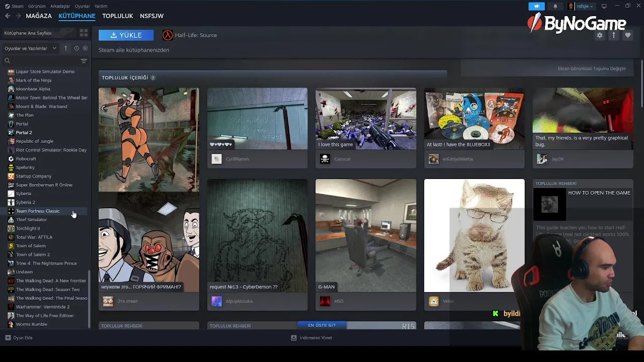Open the Arkadaşlar menu
The image size is (644, 362).
(x=60, y=6)
